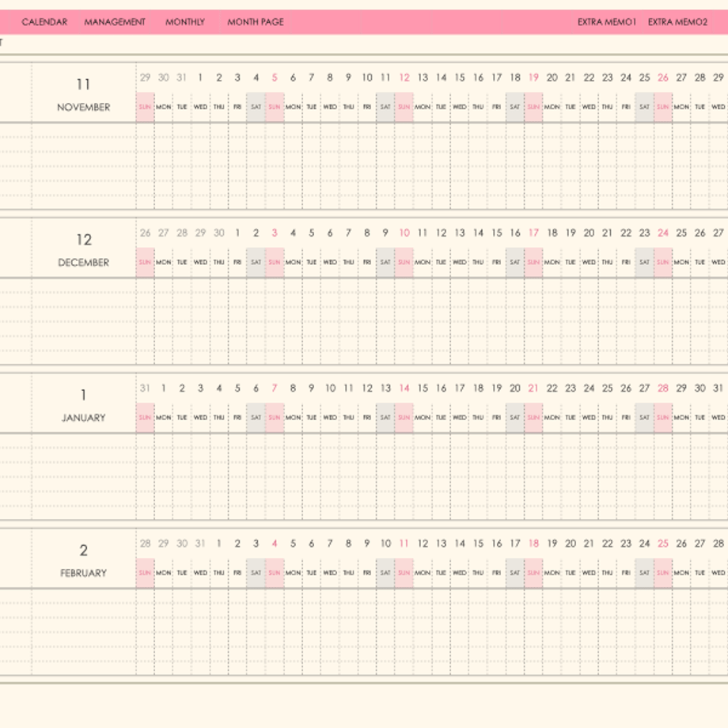Choose date 17 in the December row
Screen dimensions: 728x728
pyautogui.click(x=533, y=233)
